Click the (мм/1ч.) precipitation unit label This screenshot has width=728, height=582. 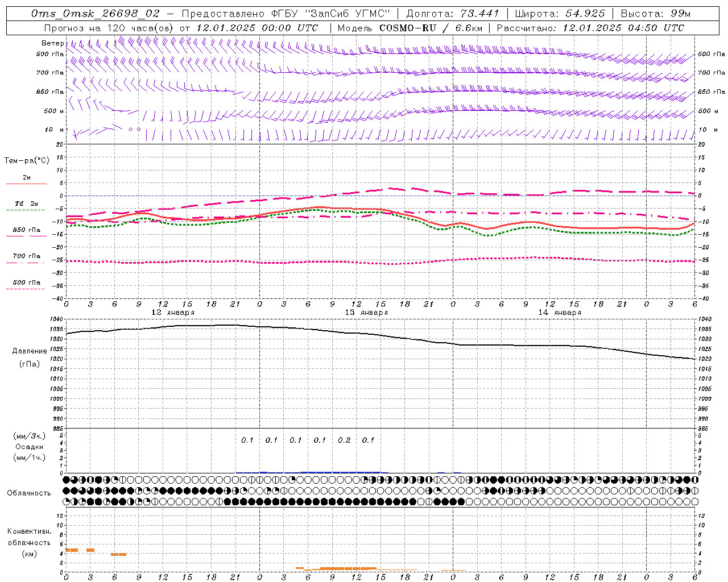coord(30,457)
